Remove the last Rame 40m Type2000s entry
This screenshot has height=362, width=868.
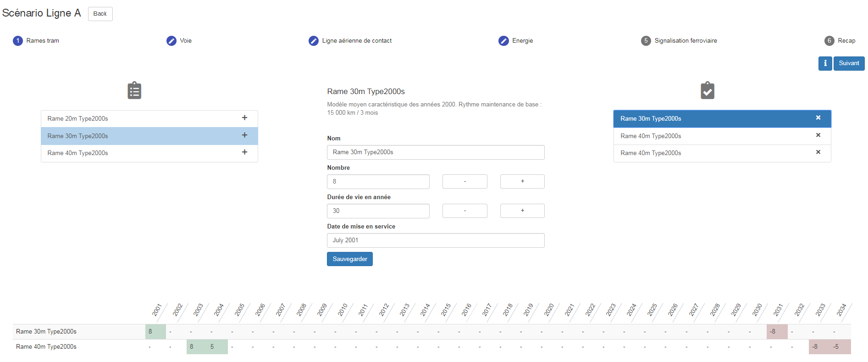818,152
